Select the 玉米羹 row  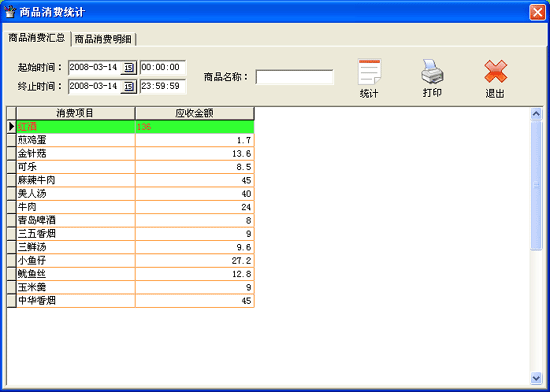(x=135, y=287)
